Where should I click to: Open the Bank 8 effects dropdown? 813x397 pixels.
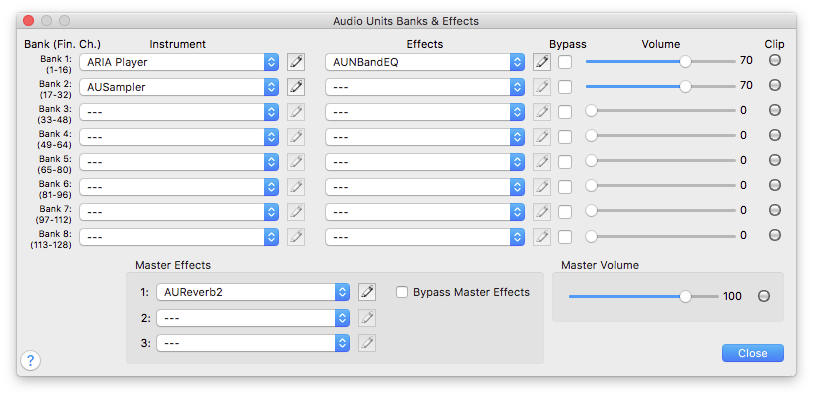click(x=425, y=237)
